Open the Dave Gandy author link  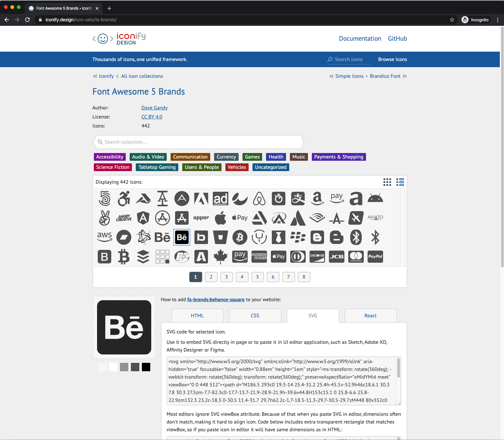154,108
